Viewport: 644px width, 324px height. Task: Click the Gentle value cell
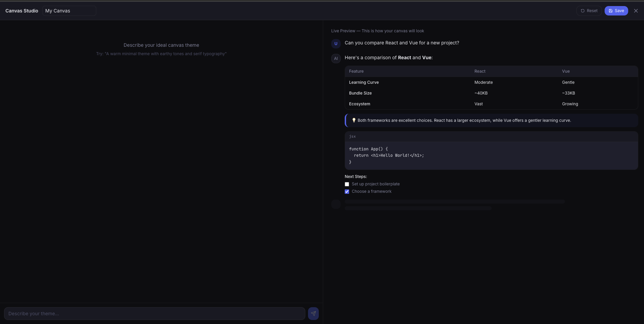tap(568, 82)
